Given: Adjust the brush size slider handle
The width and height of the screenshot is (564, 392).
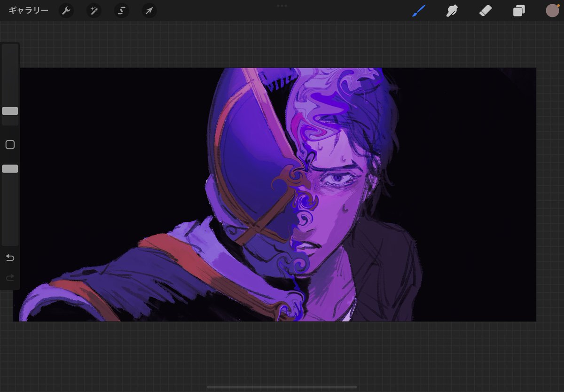Looking at the screenshot, I should (10, 111).
